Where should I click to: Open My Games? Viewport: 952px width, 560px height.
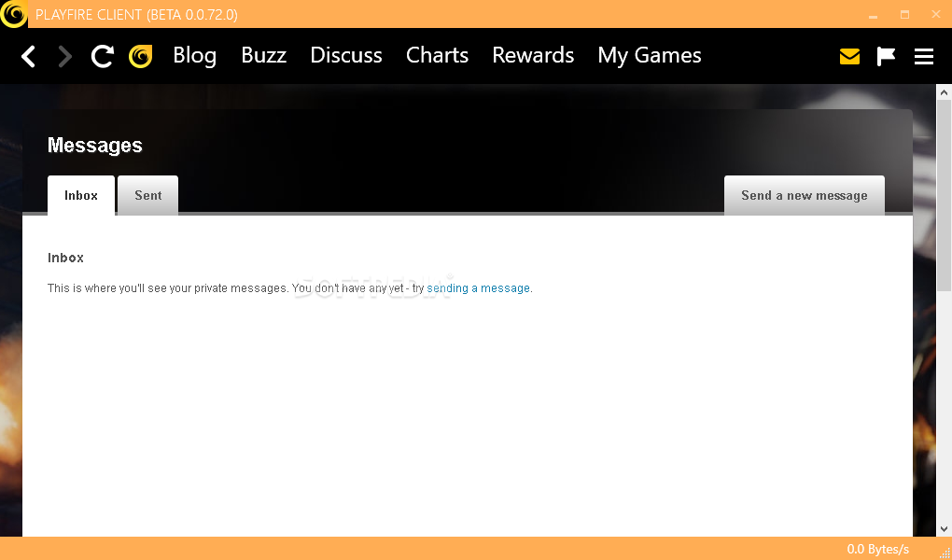pyautogui.click(x=650, y=56)
